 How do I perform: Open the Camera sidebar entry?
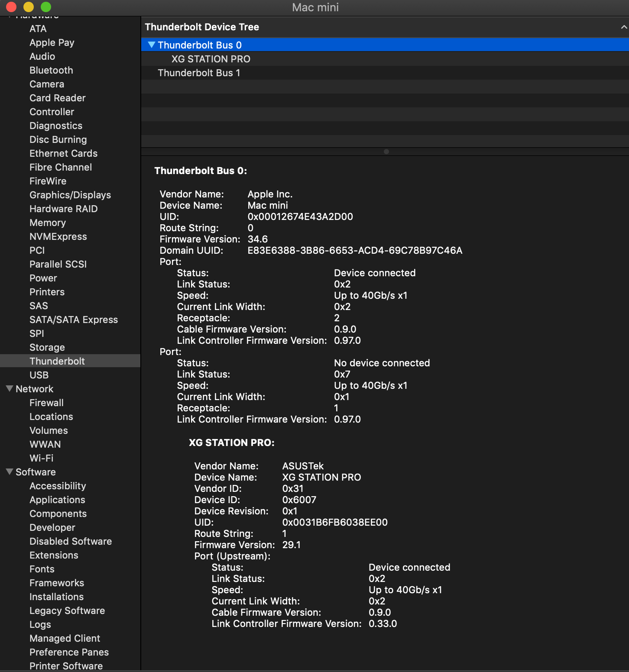[x=47, y=84]
